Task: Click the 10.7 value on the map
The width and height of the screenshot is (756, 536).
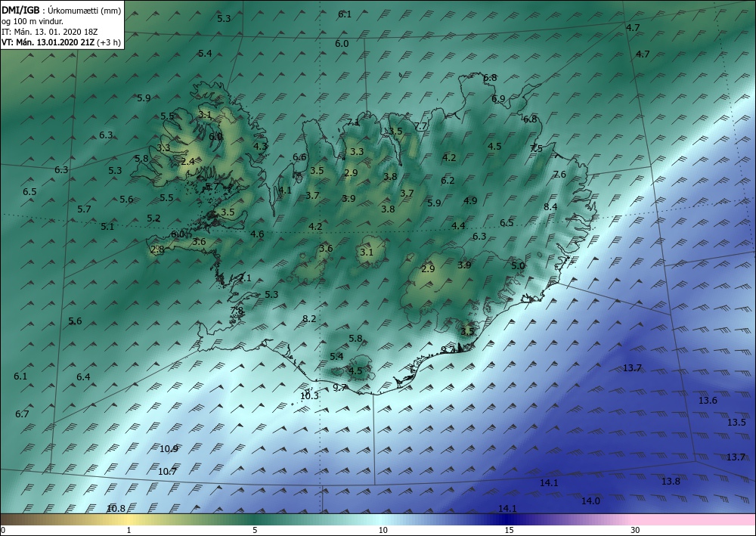Action: tap(167, 472)
